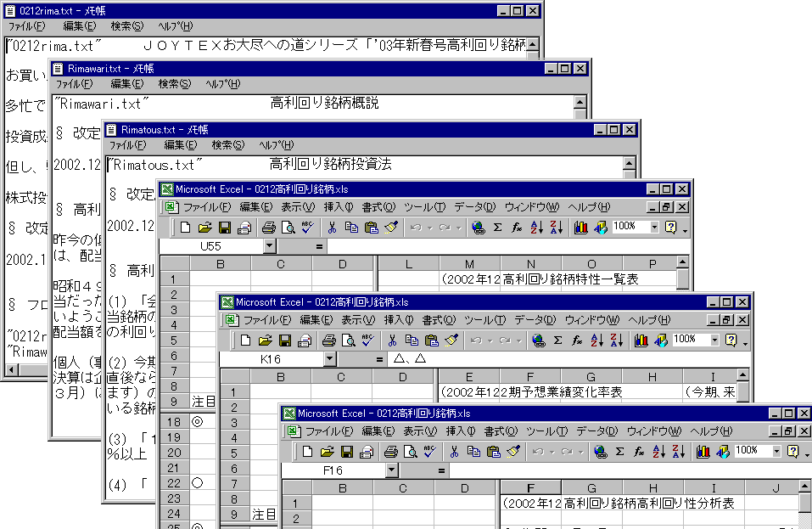812x529 pixels.
Task: Click workbook icon beside ファイル in front Excel window (cell F16)
Action: point(294,431)
